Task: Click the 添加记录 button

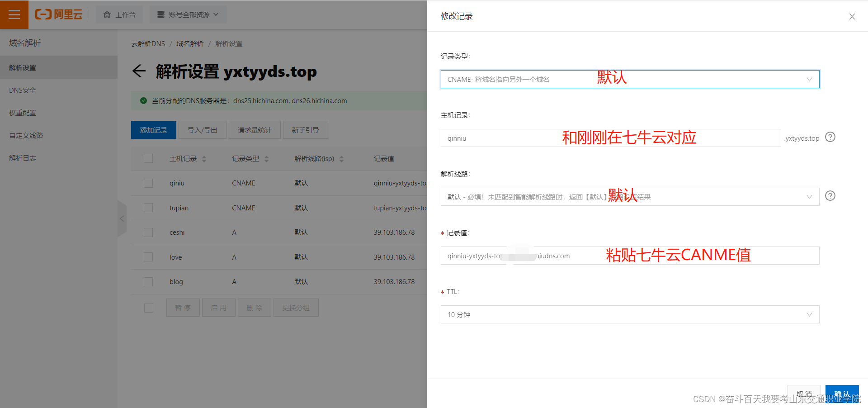Action: (154, 130)
